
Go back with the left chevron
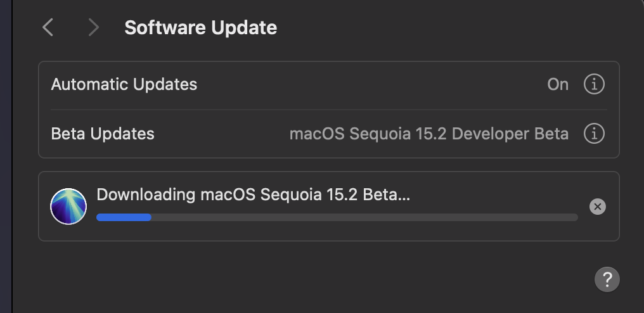(x=48, y=27)
